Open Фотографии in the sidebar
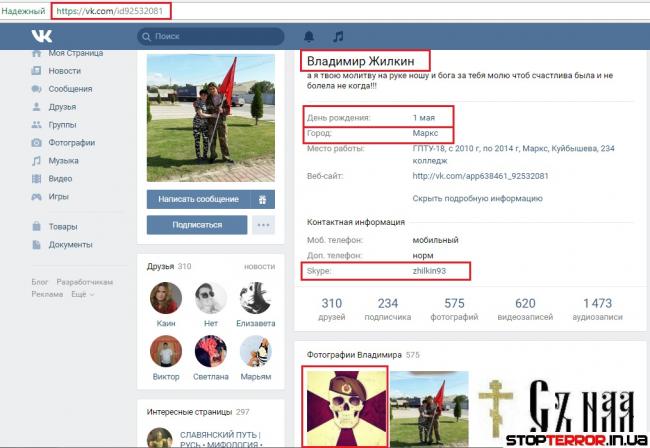The image size is (650, 448). click(72, 143)
